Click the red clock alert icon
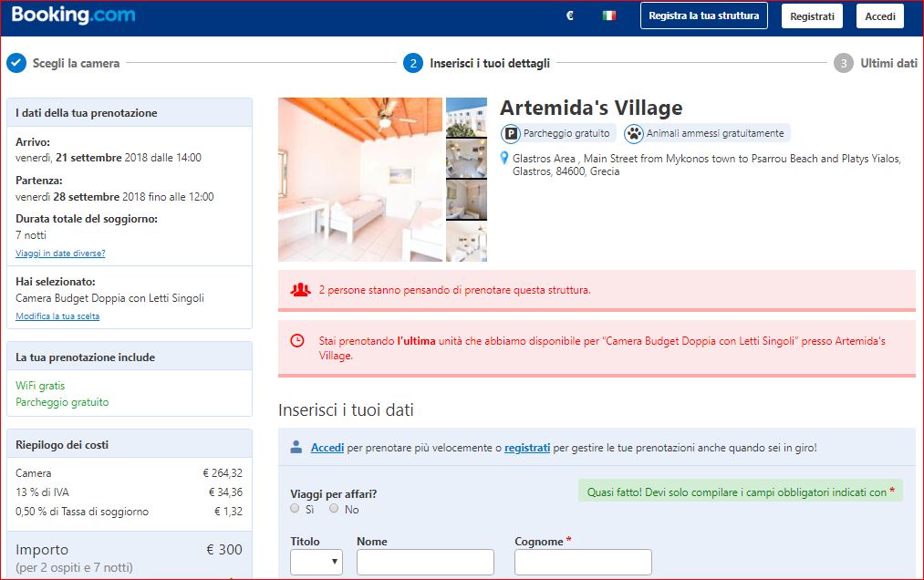Screen dimensions: 924x580 coord(297,341)
